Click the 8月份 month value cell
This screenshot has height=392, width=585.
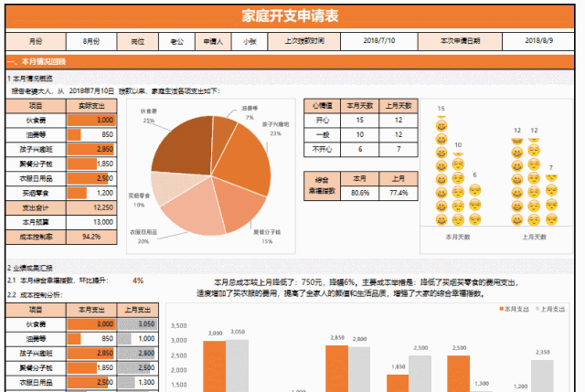[x=91, y=41]
